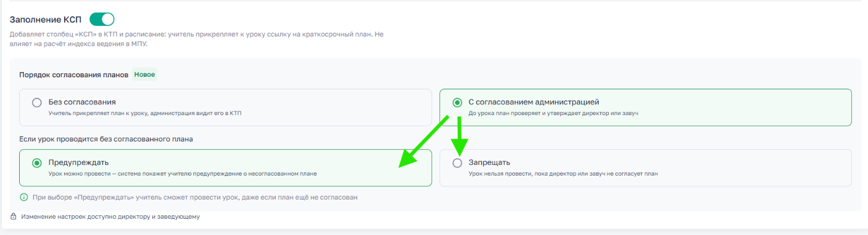Click the text «До урока план проверяет и утверждает…»
Screen dimensions: 868x235
pyautogui.click(x=554, y=113)
